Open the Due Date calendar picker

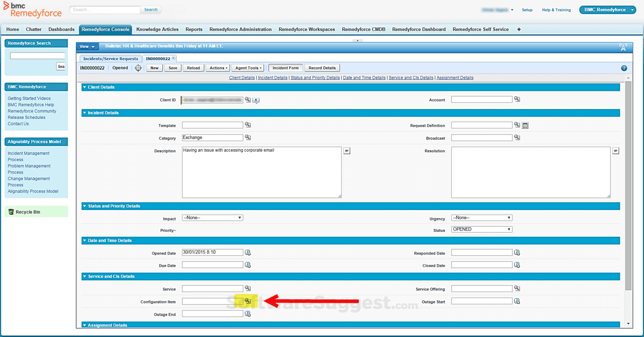(x=248, y=265)
